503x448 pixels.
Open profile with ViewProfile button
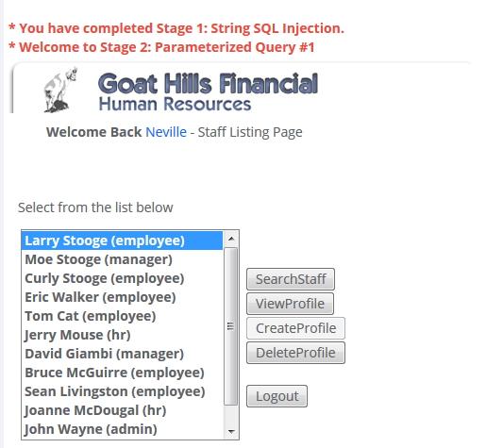coord(290,304)
